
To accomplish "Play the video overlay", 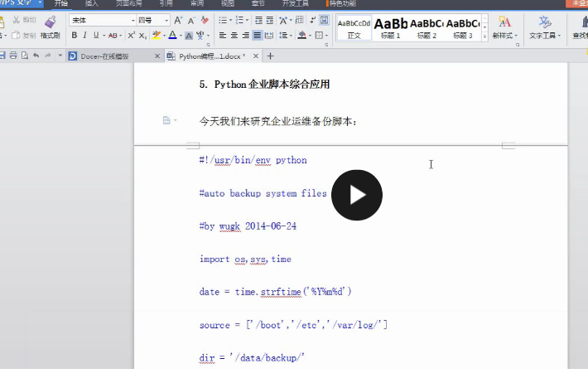I will coord(357,195).
